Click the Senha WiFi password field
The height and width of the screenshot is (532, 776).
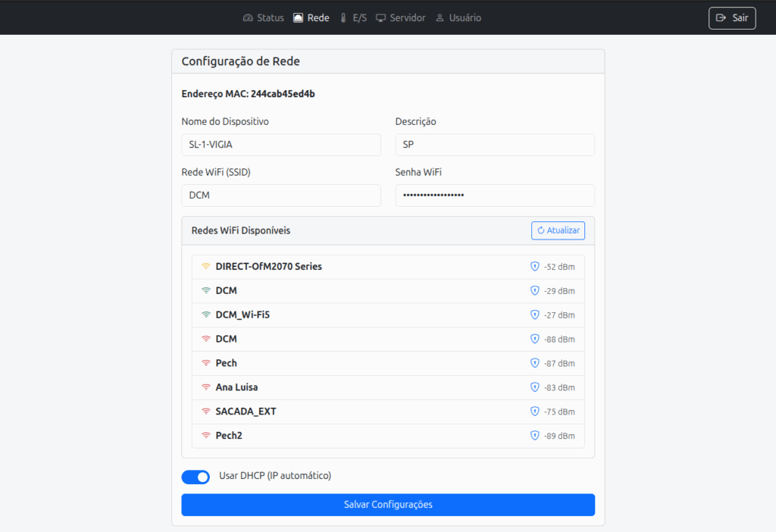tap(494, 196)
